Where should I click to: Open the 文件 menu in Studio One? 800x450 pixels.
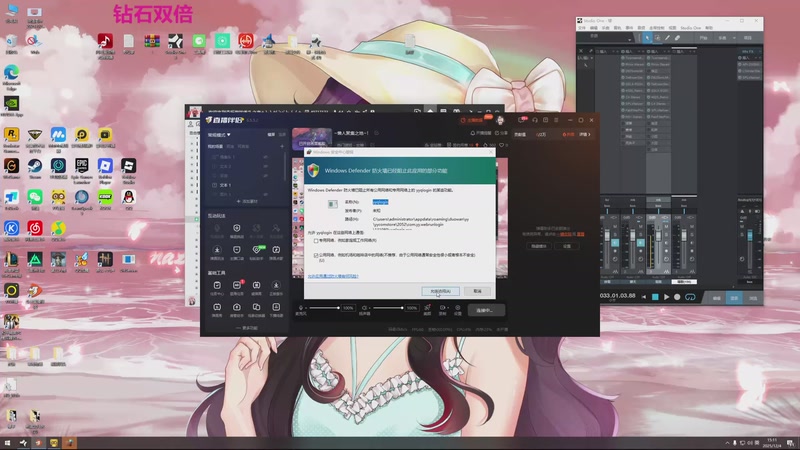tap(581, 28)
